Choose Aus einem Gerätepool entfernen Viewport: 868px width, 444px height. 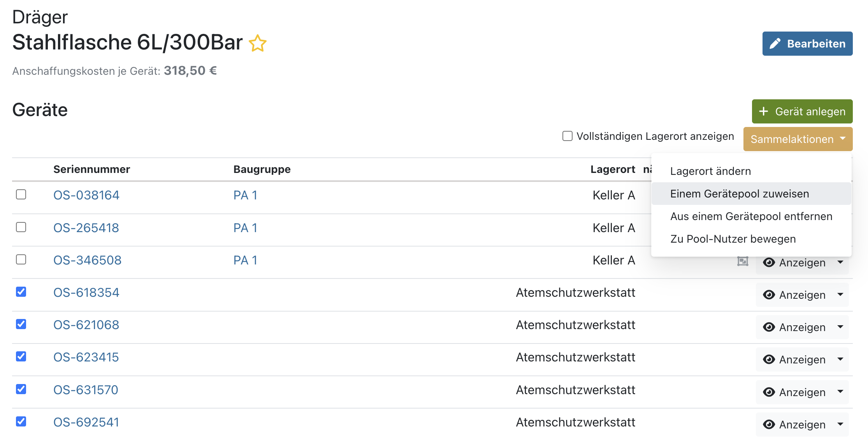click(x=751, y=216)
